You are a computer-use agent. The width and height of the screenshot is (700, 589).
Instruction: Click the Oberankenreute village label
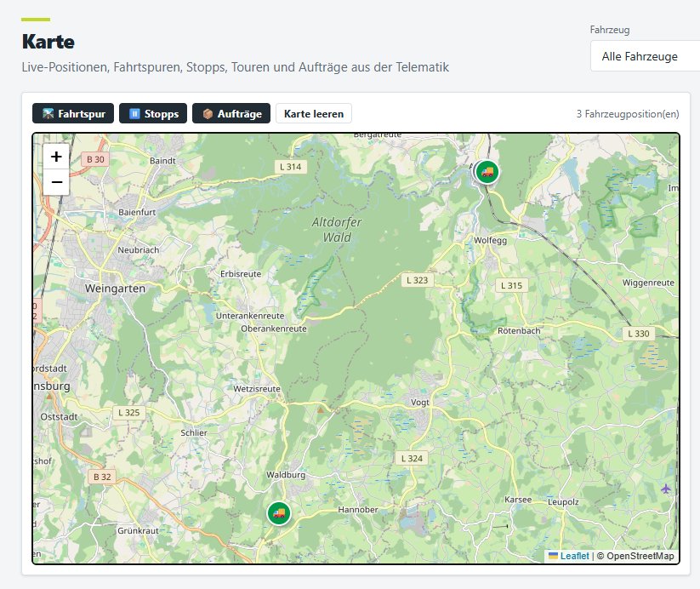[274, 329]
